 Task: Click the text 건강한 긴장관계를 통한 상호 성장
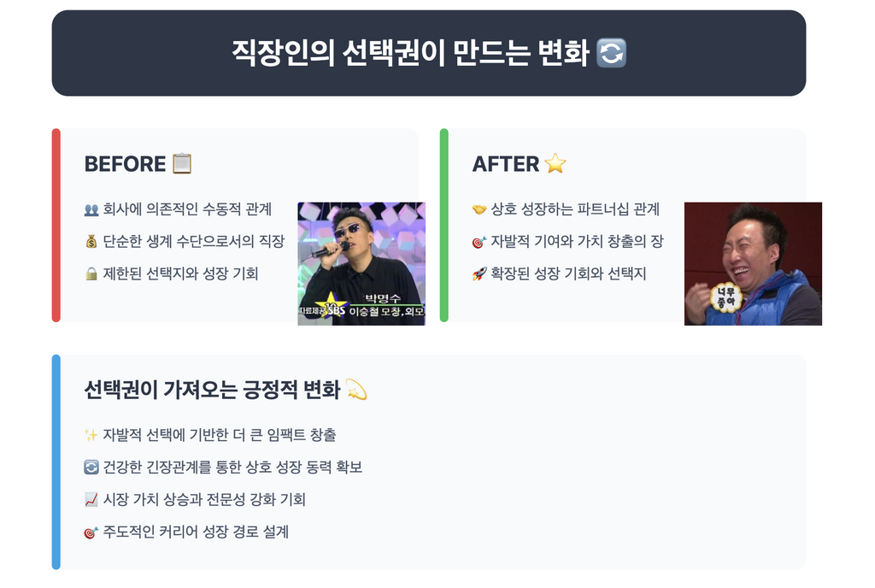pyautogui.click(x=203, y=467)
